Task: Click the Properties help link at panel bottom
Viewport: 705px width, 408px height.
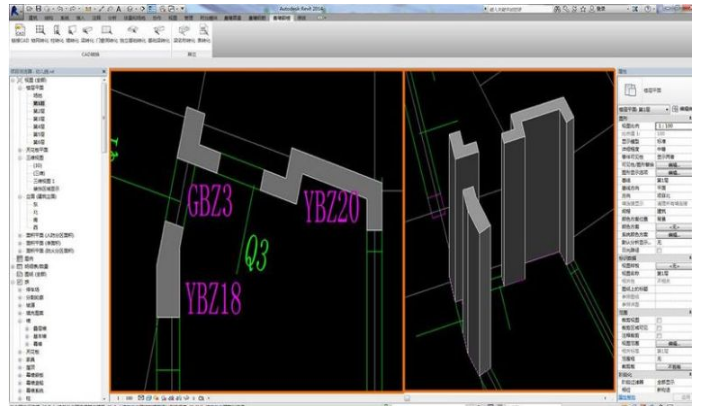Action: coord(627,398)
